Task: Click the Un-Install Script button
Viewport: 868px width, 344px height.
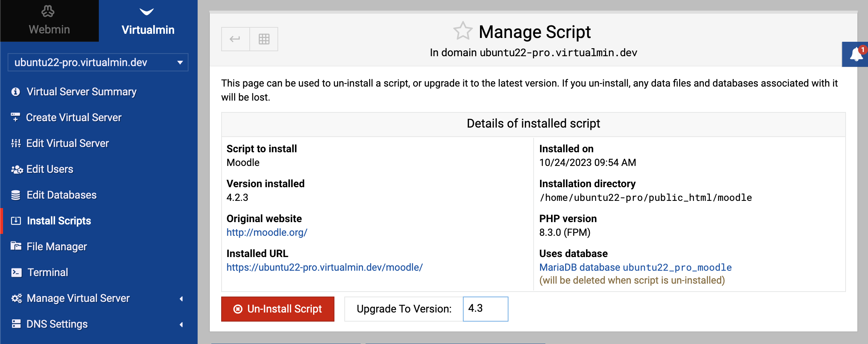Action: [278, 309]
